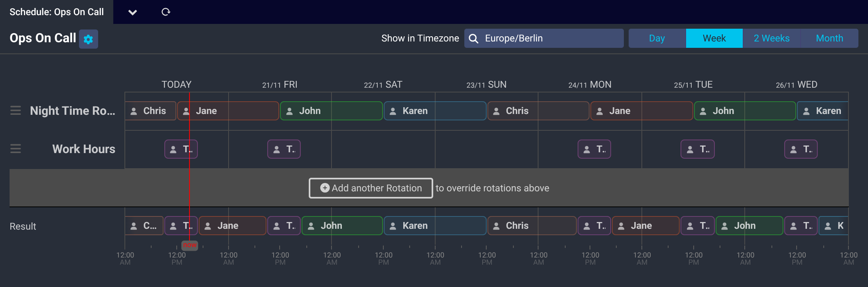
Task: Switch to Day view
Action: (x=657, y=38)
